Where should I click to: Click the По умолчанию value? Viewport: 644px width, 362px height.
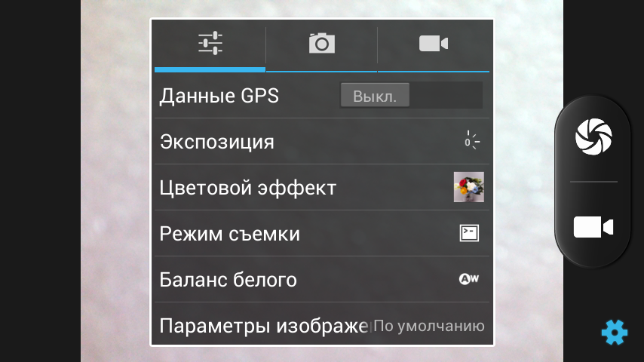(429, 326)
